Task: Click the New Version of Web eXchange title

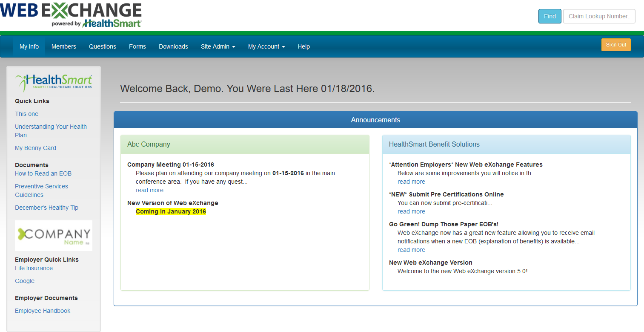Action: pyautogui.click(x=173, y=203)
